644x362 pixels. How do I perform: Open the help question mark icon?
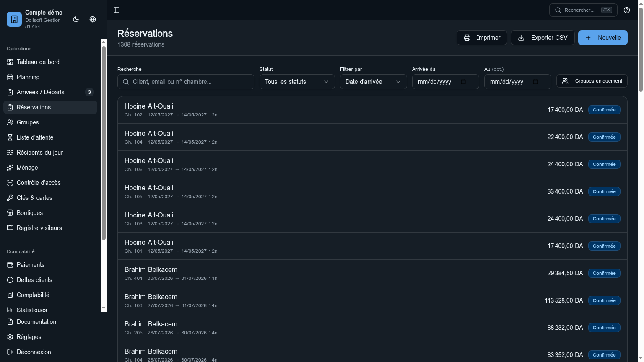627,10
